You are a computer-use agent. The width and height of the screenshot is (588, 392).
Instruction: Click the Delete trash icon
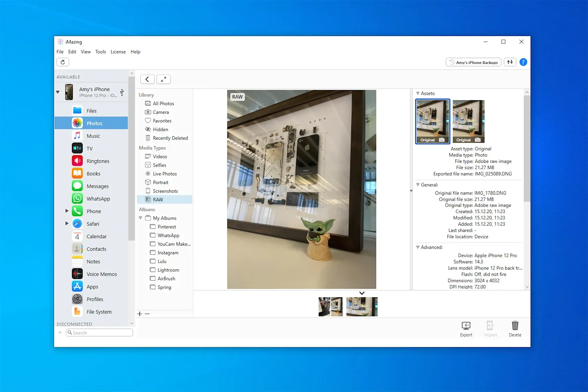point(515,329)
